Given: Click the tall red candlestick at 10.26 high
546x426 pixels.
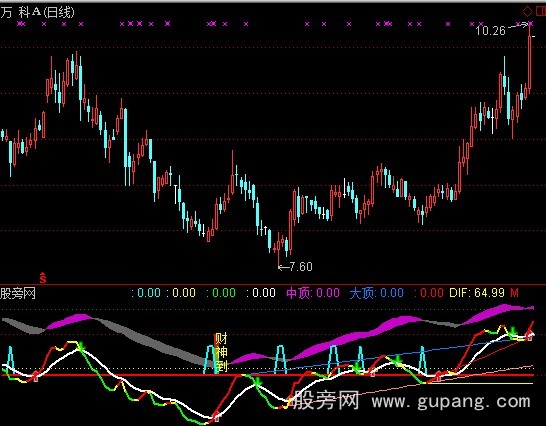Looking at the screenshot, I should (530, 61).
